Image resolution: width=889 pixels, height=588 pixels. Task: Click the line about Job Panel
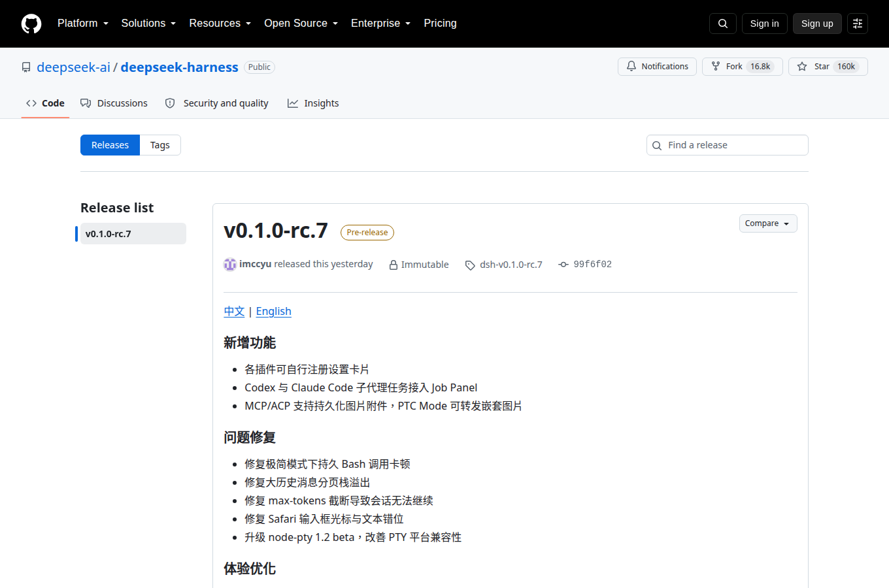(361, 387)
